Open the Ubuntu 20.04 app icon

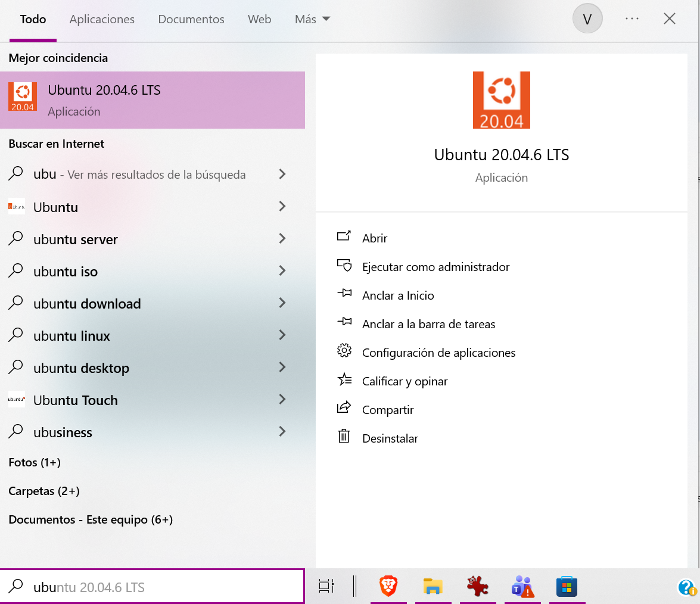coord(501,99)
